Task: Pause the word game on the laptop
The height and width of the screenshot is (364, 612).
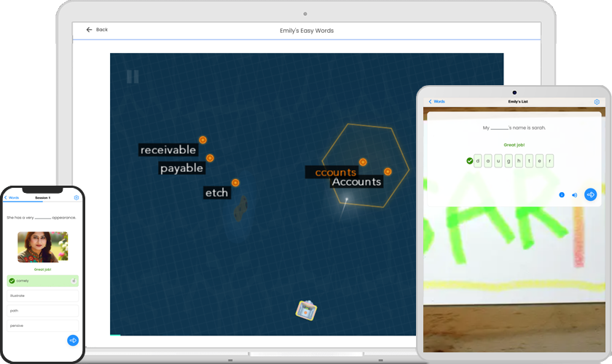Action: [x=133, y=76]
